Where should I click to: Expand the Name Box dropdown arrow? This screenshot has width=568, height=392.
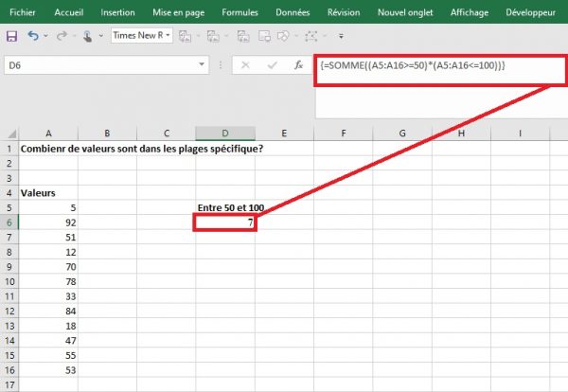(202, 64)
